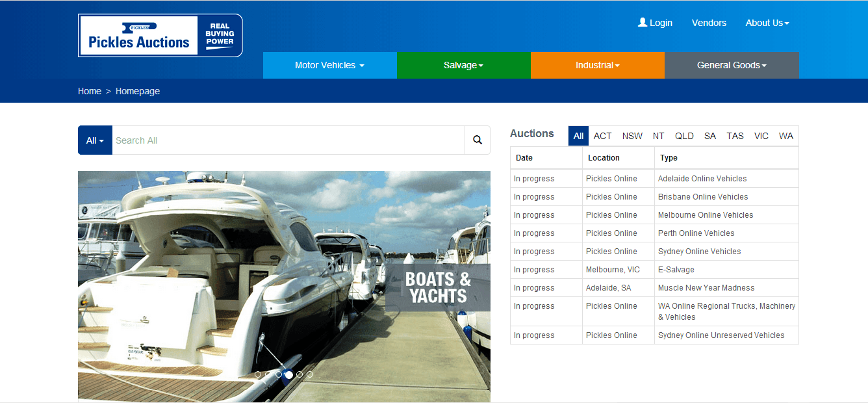Open the VIC auctions tab

pos(761,136)
